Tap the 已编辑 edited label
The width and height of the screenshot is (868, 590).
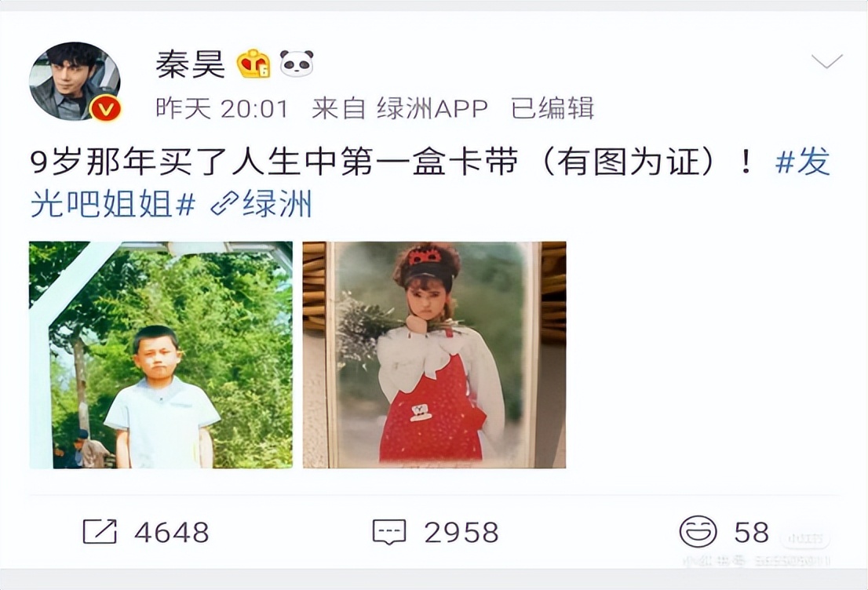point(552,108)
